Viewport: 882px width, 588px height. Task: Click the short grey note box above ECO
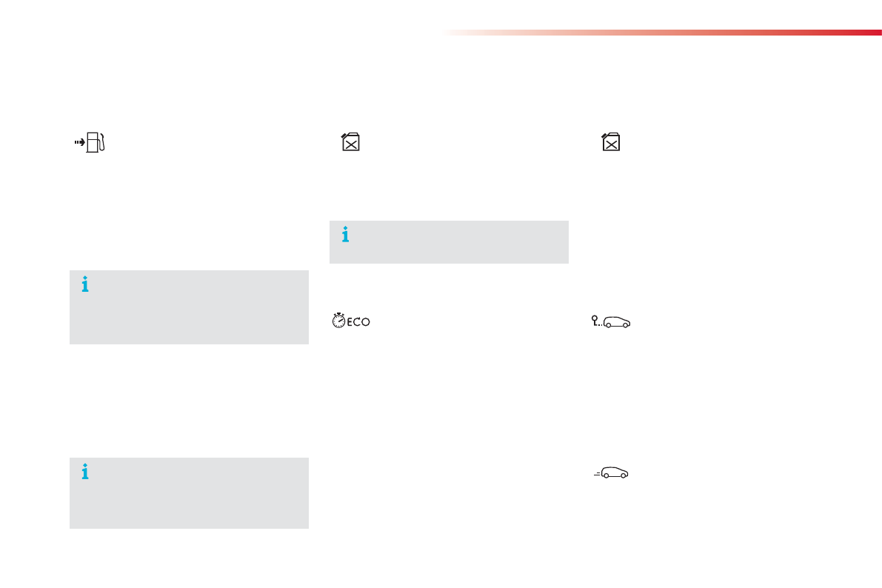[x=449, y=242]
